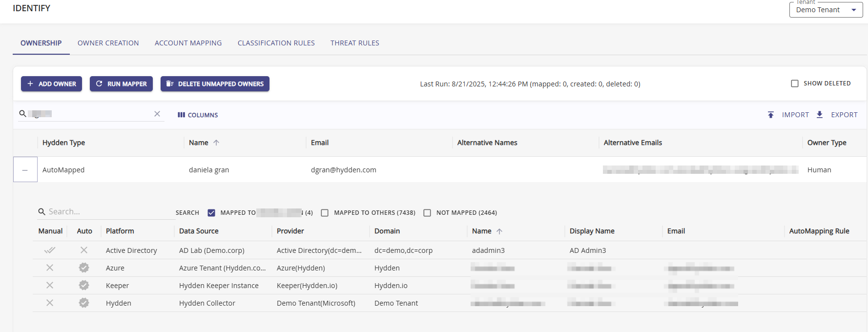This screenshot has height=332, width=868.
Task: Click the clear search X icon
Action: (157, 114)
